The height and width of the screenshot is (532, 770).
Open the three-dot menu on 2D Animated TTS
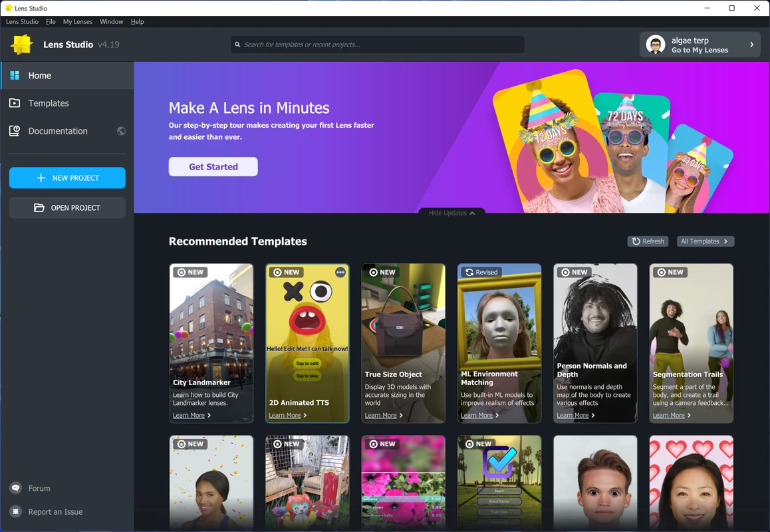[x=340, y=272]
